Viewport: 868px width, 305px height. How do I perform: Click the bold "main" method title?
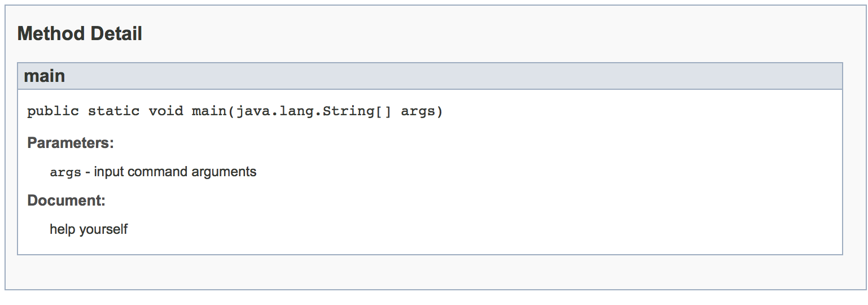(x=44, y=76)
